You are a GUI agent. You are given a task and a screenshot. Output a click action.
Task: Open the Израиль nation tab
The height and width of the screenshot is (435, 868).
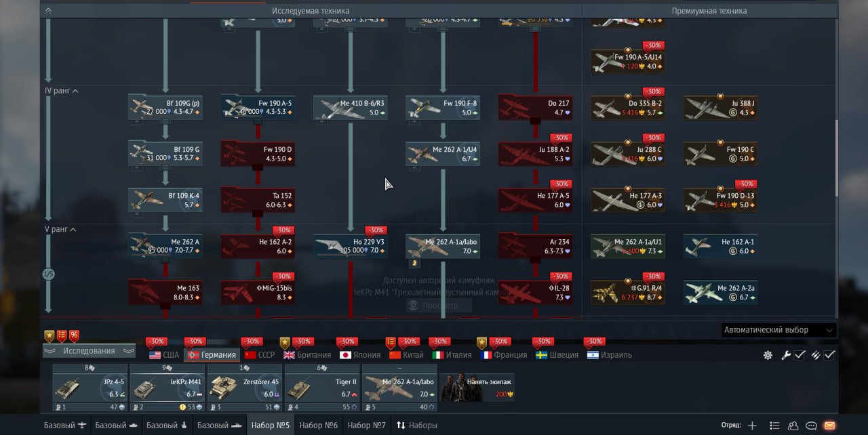pyautogui.click(x=609, y=355)
